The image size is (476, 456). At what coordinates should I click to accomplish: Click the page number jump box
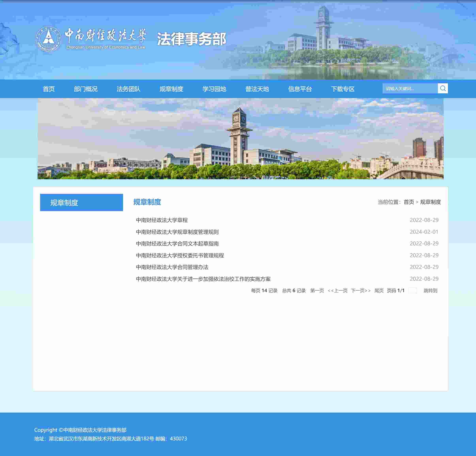pyautogui.click(x=413, y=291)
